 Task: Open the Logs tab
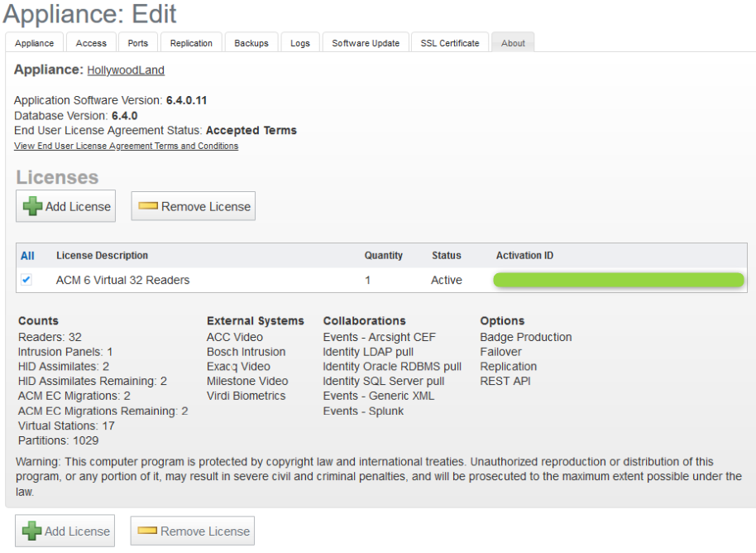[x=300, y=43]
